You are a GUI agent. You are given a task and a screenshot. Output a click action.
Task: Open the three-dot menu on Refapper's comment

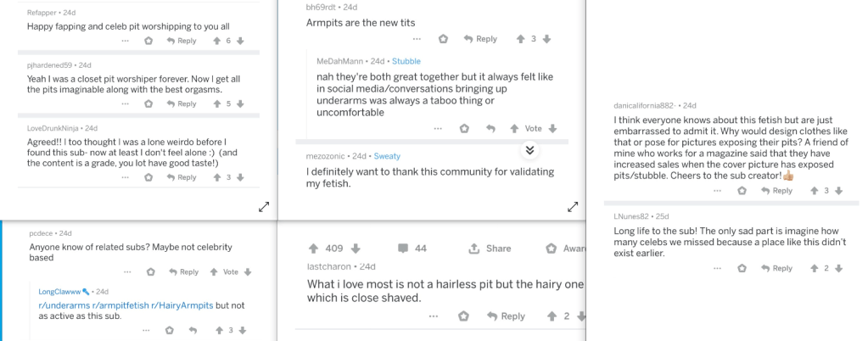tap(126, 41)
